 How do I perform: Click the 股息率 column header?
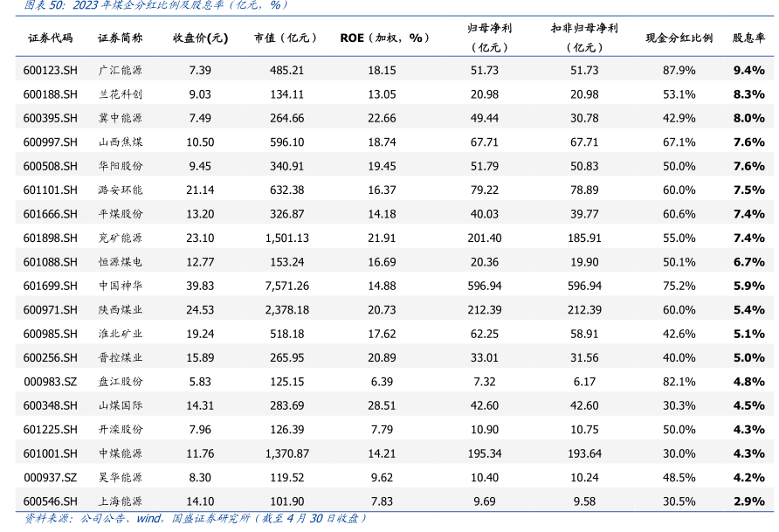pyautogui.click(x=748, y=38)
